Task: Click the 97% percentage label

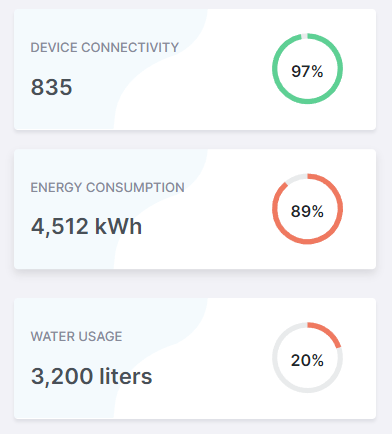Action: click(x=307, y=71)
